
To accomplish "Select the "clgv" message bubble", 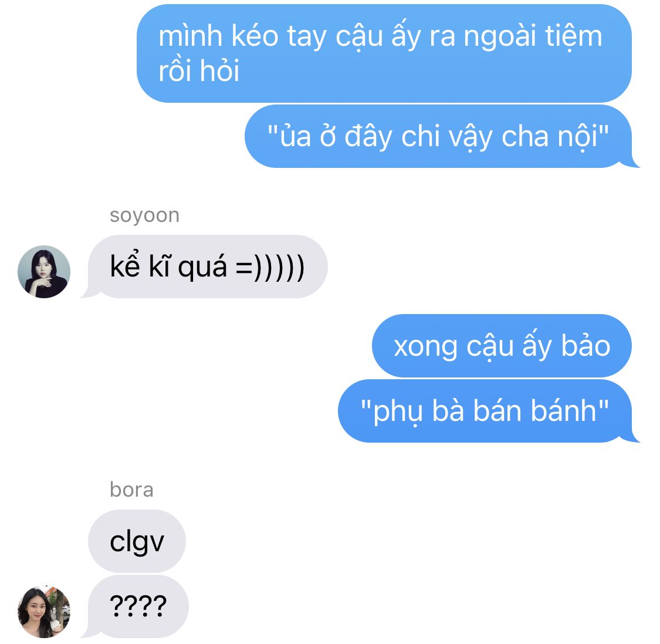I will [137, 541].
